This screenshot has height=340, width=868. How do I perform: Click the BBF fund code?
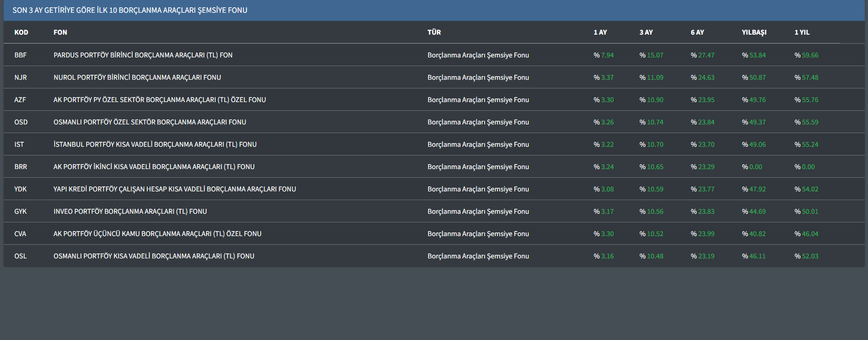pos(21,55)
